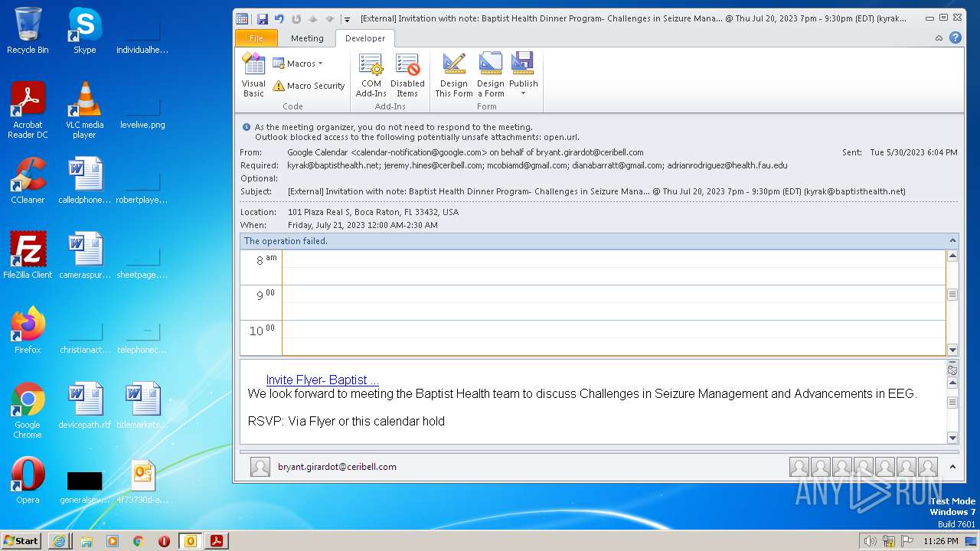Collapse the calendar preview pane
Screen dimensions: 980x551
click(x=952, y=240)
